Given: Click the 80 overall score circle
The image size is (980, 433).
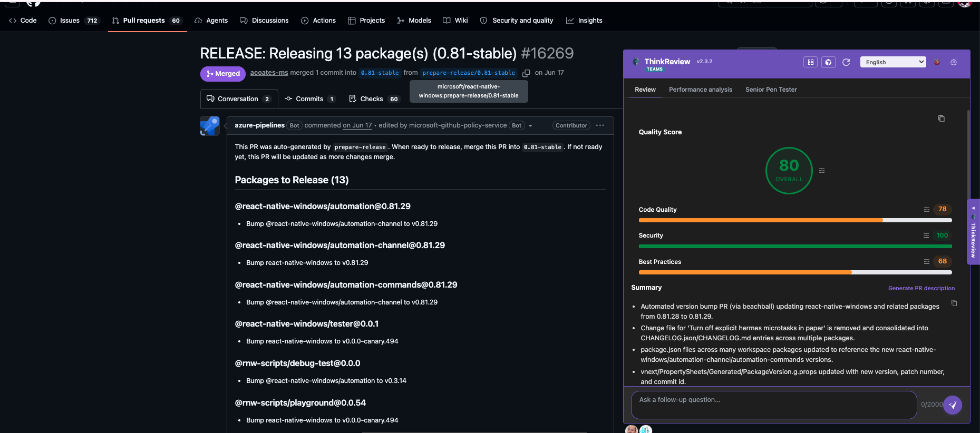Looking at the screenshot, I should coord(789,171).
